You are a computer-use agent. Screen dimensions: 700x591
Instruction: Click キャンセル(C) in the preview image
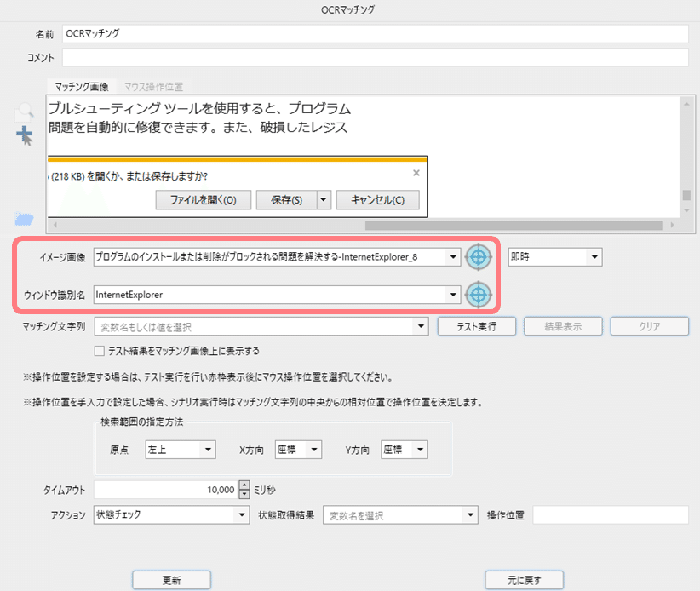pos(378,199)
